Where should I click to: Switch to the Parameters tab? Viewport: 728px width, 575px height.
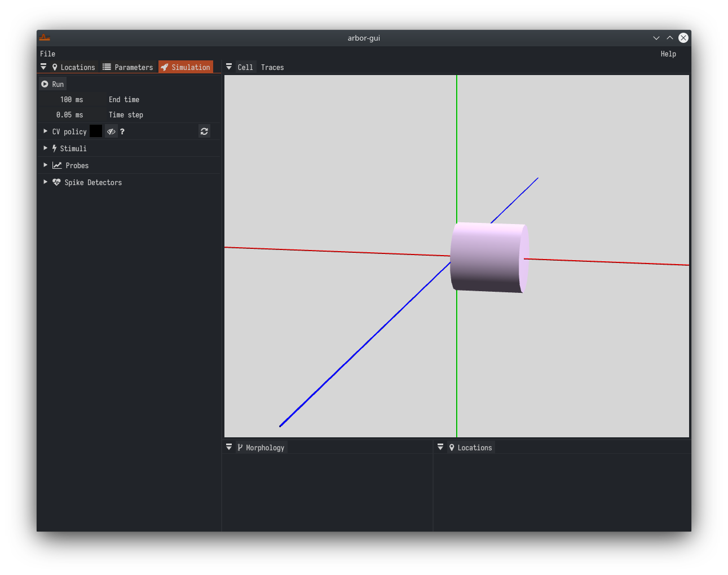point(128,67)
